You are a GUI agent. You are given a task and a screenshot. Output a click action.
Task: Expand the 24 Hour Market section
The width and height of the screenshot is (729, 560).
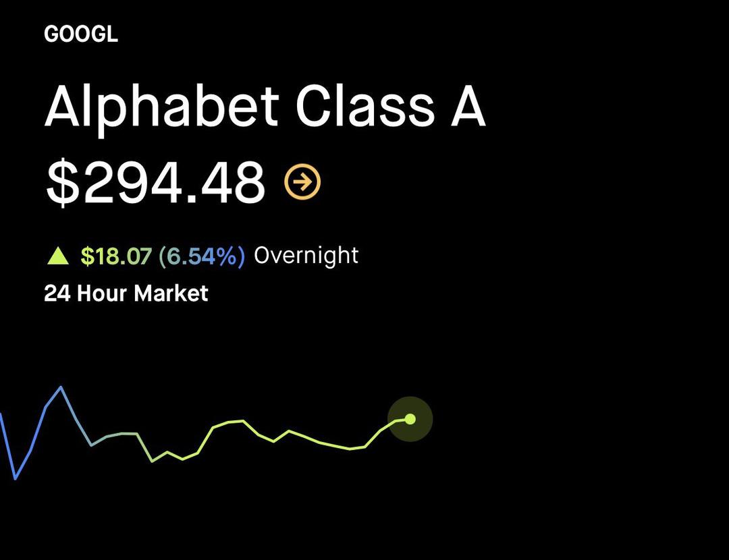tap(126, 293)
